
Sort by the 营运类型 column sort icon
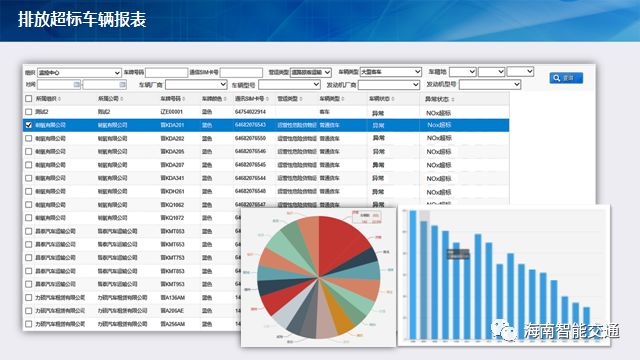tap(301, 99)
